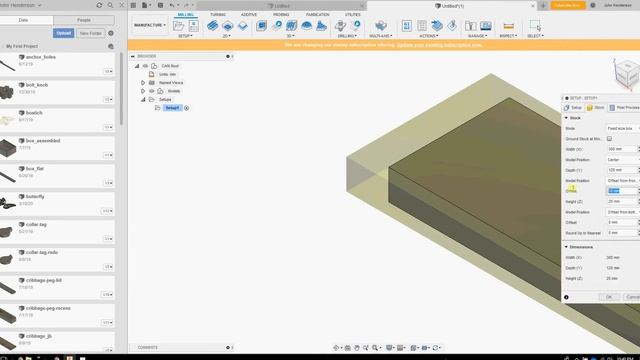The width and height of the screenshot is (640, 360).
Task: Select the 2D Pocket tool icon
Action: pyautogui.click(x=227, y=26)
